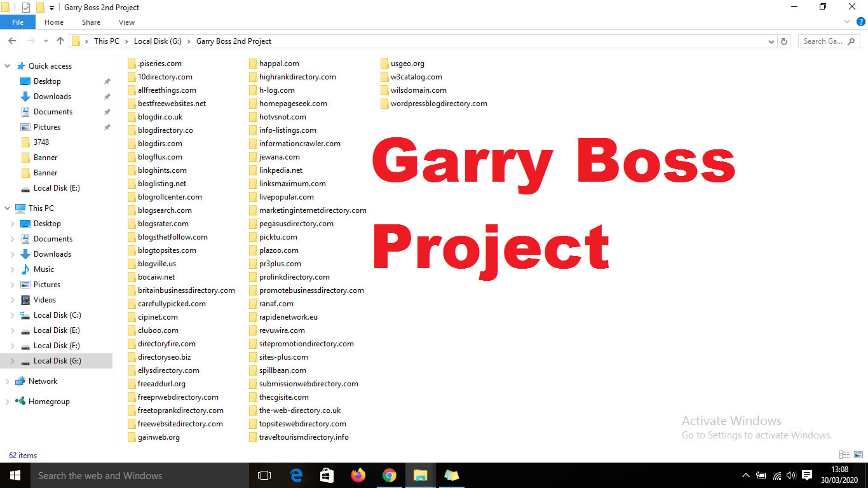The height and width of the screenshot is (488, 868).
Task: Click the Up directory arrow
Action: [x=60, y=41]
